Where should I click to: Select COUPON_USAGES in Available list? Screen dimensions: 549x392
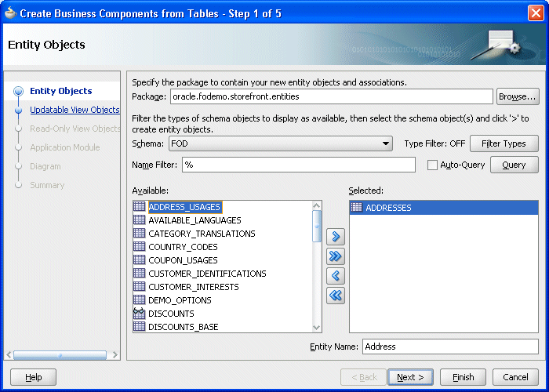[x=183, y=260]
